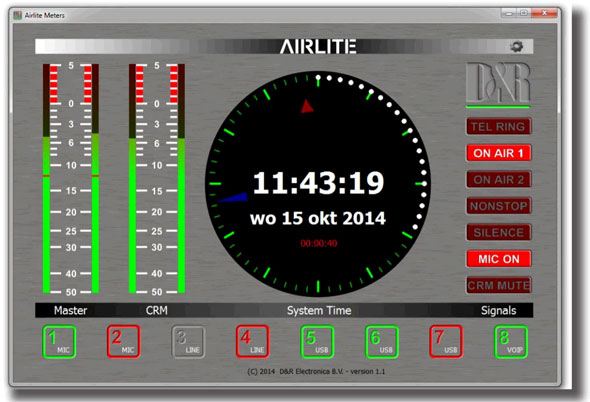Click the TEL RING signal indicator
This screenshot has height=402, width=590.
tap(499, 126)
